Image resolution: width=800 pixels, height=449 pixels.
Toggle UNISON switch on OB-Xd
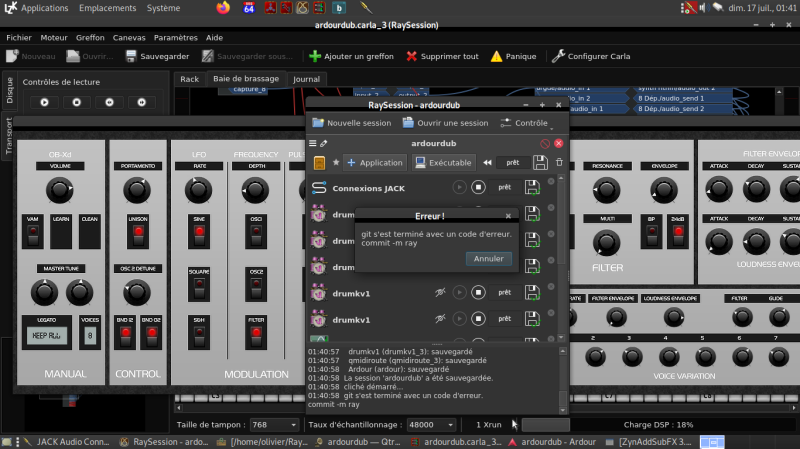coord(138,236)
